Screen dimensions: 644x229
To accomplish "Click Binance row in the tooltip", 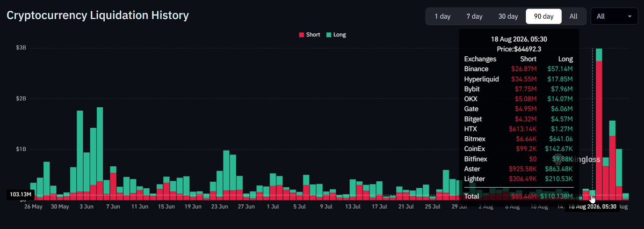I will pos(518,69).
